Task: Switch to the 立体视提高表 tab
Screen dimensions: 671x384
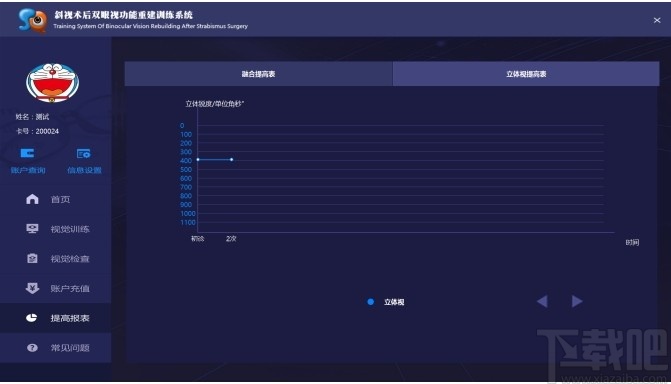Action: point(526,74)
